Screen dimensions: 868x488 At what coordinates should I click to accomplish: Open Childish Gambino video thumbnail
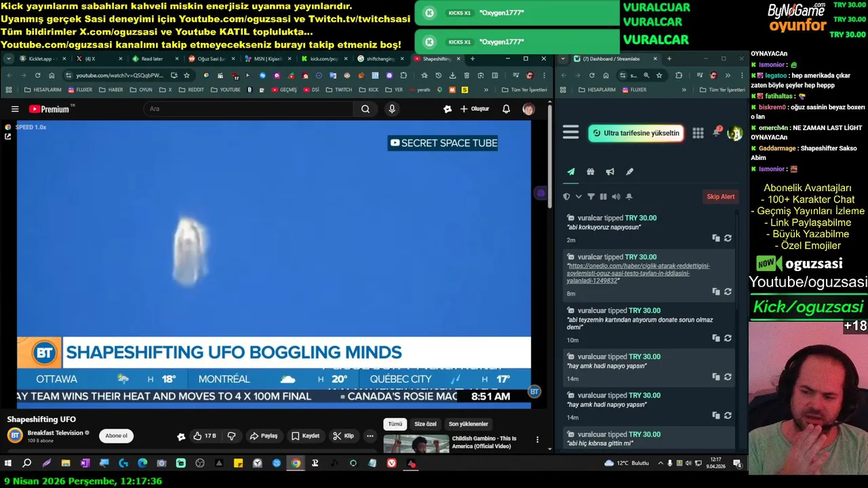416,444
